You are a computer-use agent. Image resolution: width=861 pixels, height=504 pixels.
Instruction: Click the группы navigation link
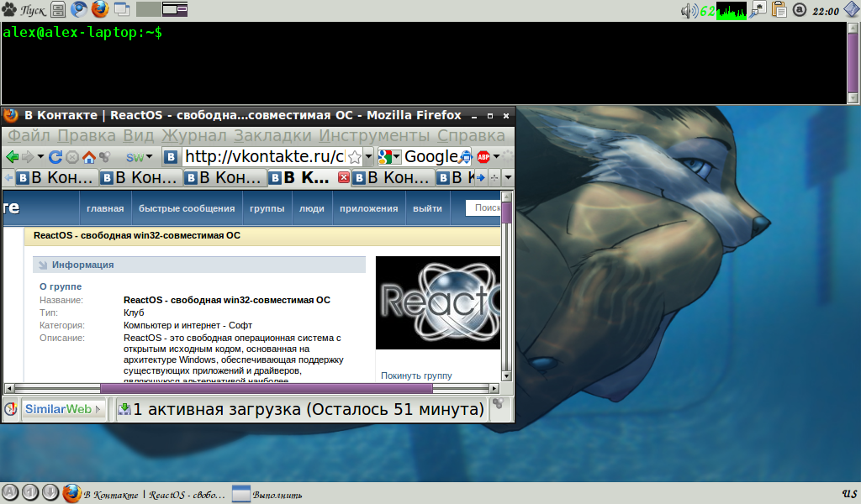pyautogui.click(x=267, y=209)
